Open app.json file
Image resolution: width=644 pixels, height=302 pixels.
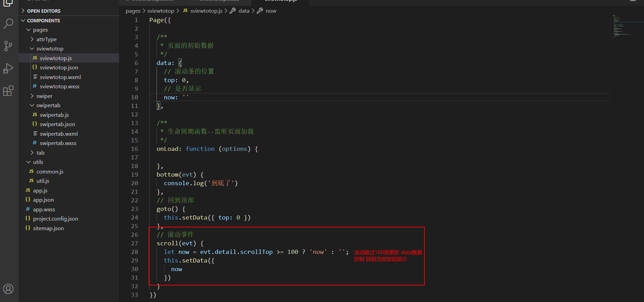click(69, 200)
